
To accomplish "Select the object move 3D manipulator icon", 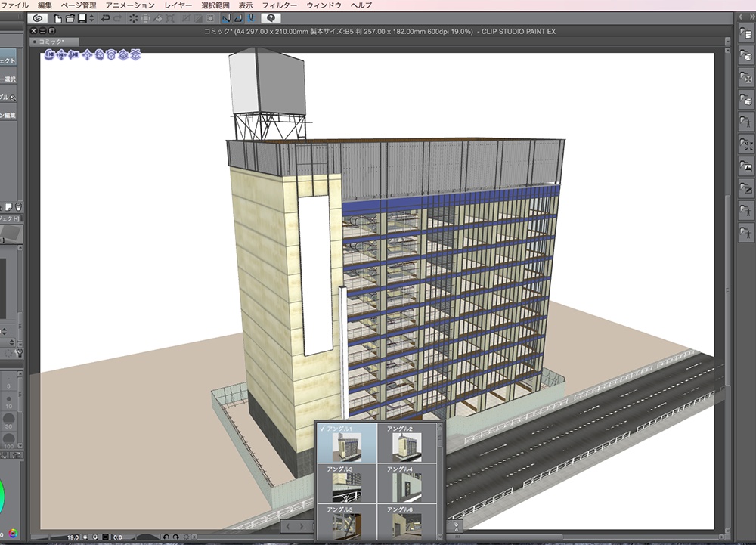I will click(87, 55).
